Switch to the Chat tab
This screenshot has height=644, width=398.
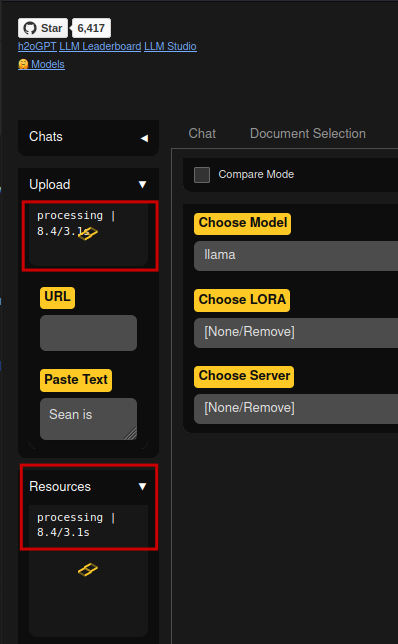point(202,133)
